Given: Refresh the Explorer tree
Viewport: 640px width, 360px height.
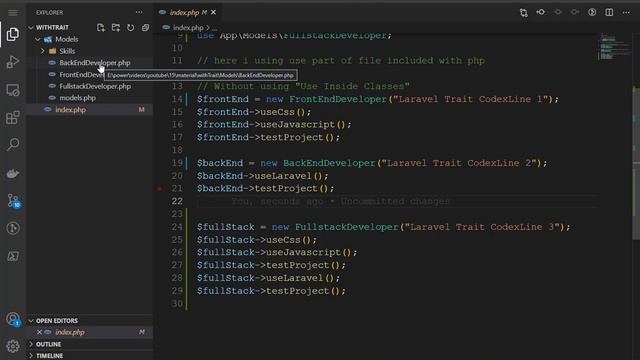Looking at the screenshot, I should [x=130, y=27].
